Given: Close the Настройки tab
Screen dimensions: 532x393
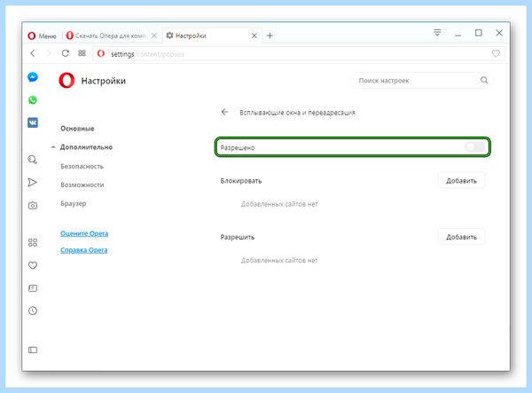Looking at the screenshot, I should [254, 35].
